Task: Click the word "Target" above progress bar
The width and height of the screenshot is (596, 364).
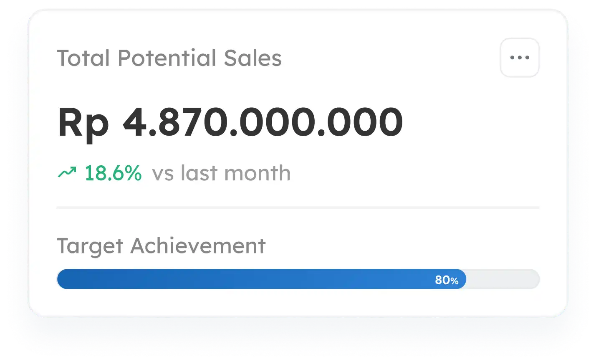Action: (90, 246)
